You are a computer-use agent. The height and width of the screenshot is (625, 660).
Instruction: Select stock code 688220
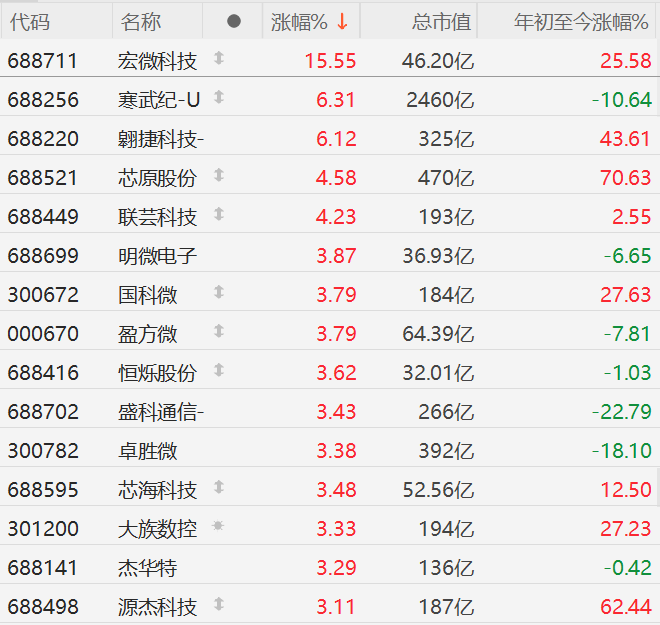[x=43, y=139]
